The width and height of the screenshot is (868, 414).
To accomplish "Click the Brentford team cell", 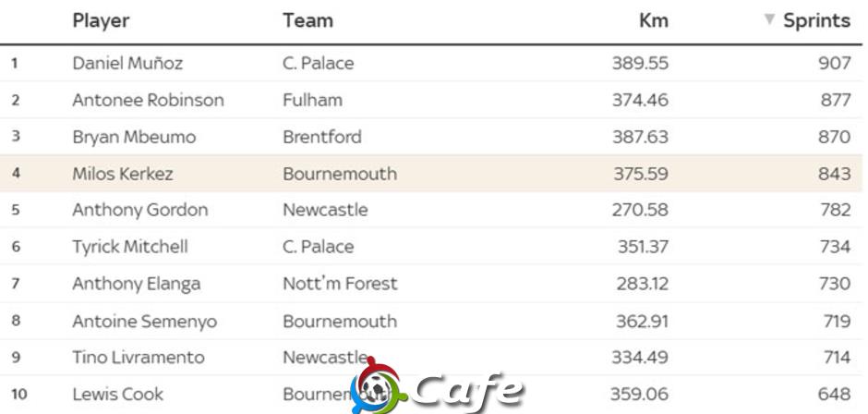I will pyautogui.click(x=322, y=137).
